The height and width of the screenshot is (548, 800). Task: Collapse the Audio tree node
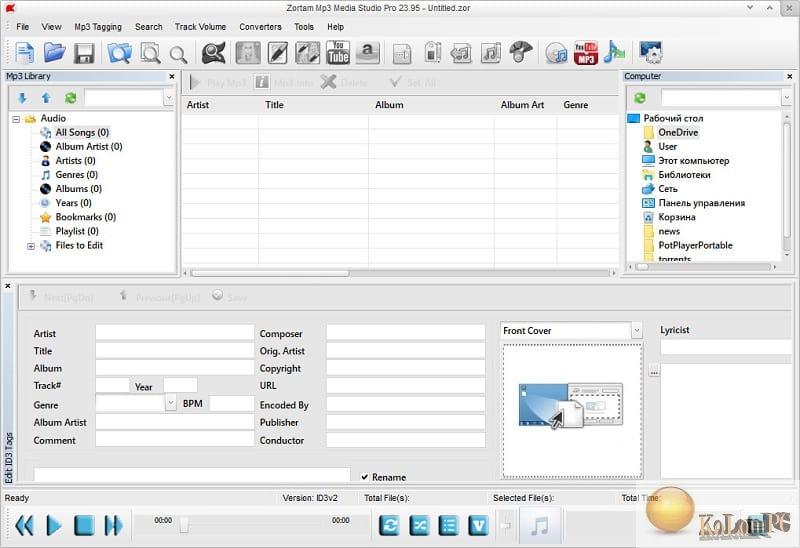click(16, 119)
